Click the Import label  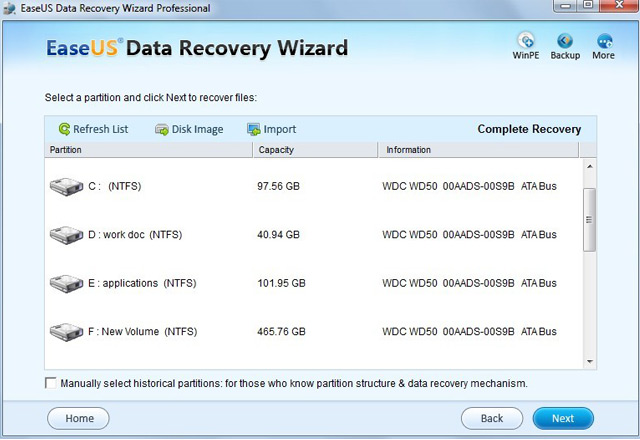280,129
